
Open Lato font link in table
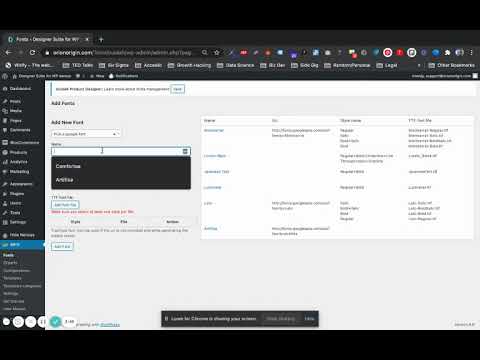[x=208, y=203]
